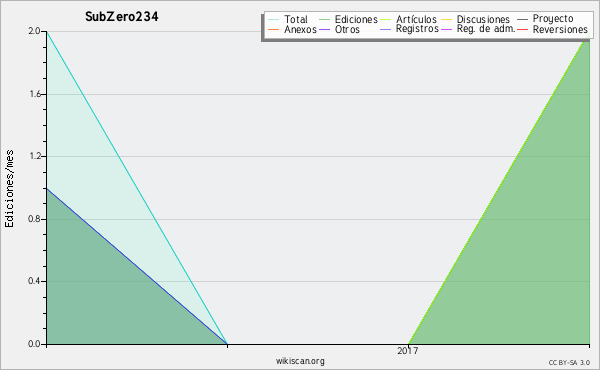Click the Ediciones/mes y-axis title
Viewport: 600px width, 370px height.
pos(9,189)
